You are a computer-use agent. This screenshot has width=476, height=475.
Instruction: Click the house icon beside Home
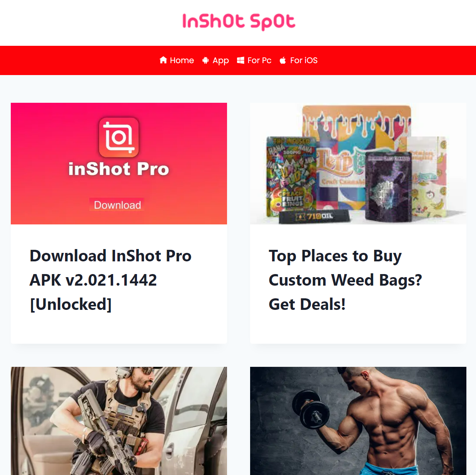pos(163,60)
